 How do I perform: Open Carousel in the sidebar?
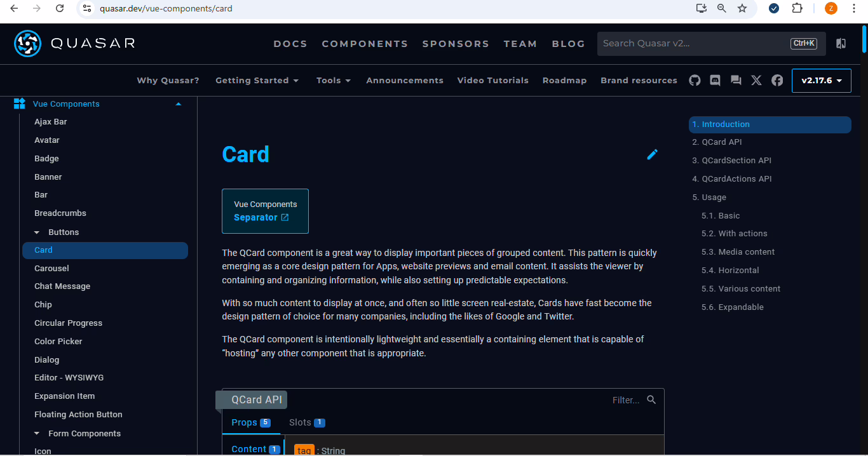pyautogui.click(x=51, y=268)
